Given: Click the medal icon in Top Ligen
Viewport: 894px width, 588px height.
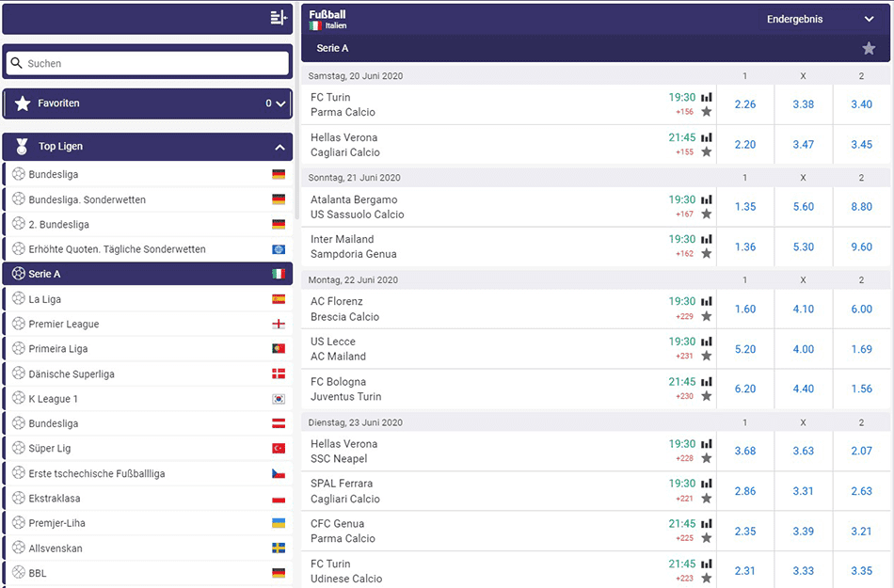Looking at the screenshot, I should click(x=22, y=147).
